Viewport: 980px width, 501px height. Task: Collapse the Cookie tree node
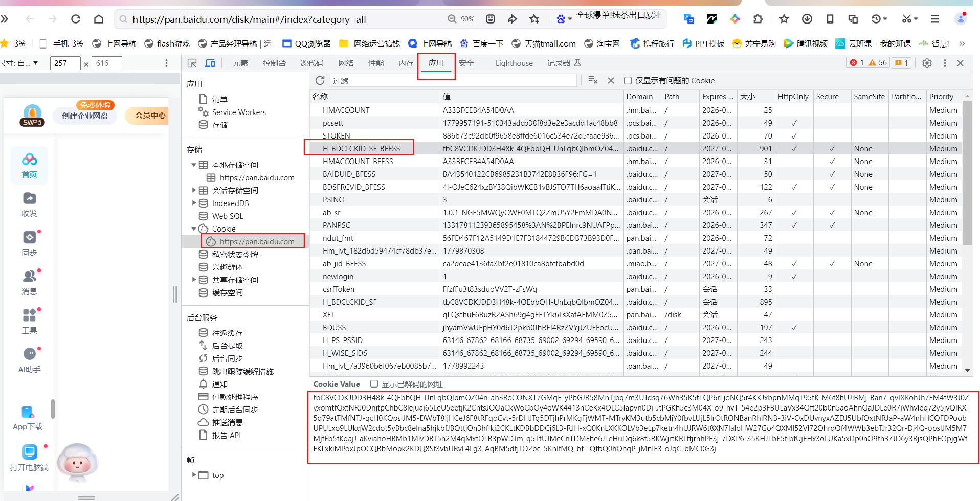pyautogui.click(x=194, y=229)
